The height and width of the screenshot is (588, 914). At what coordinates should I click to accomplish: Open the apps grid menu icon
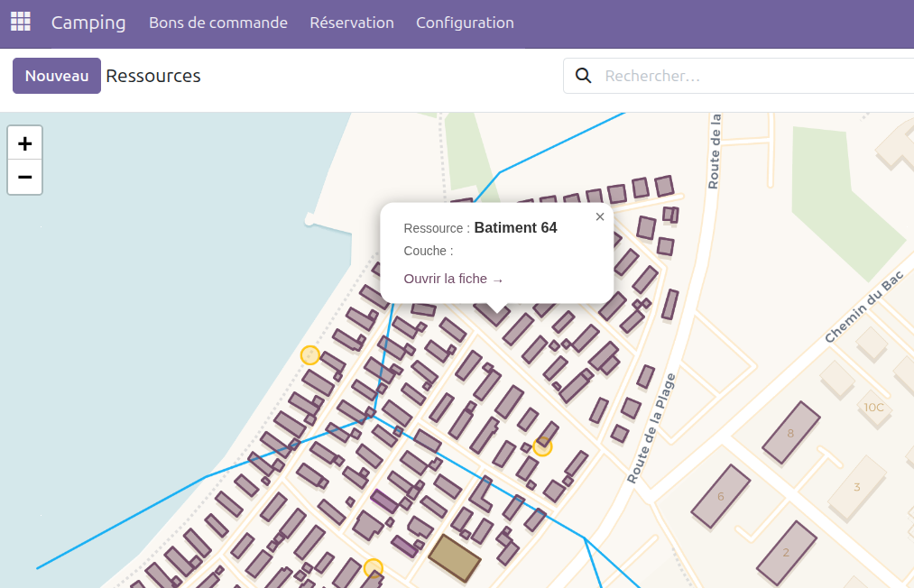tap(20, 22)
